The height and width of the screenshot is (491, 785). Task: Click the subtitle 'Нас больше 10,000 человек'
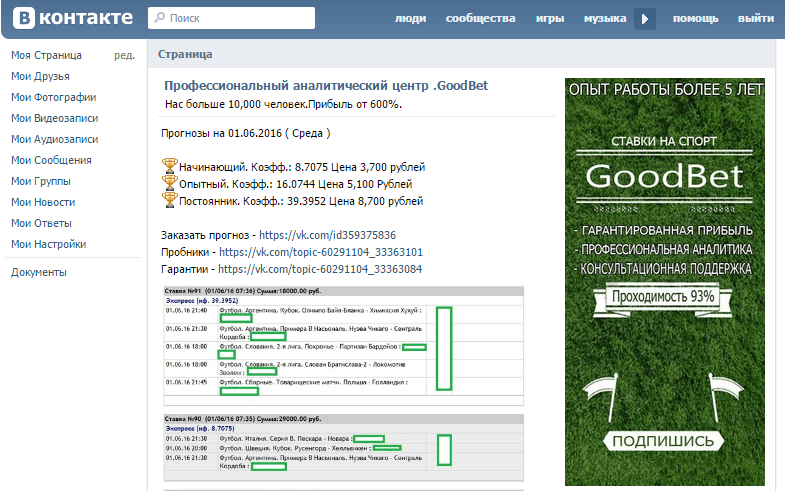pyautogui.click(x=236, y=104)
